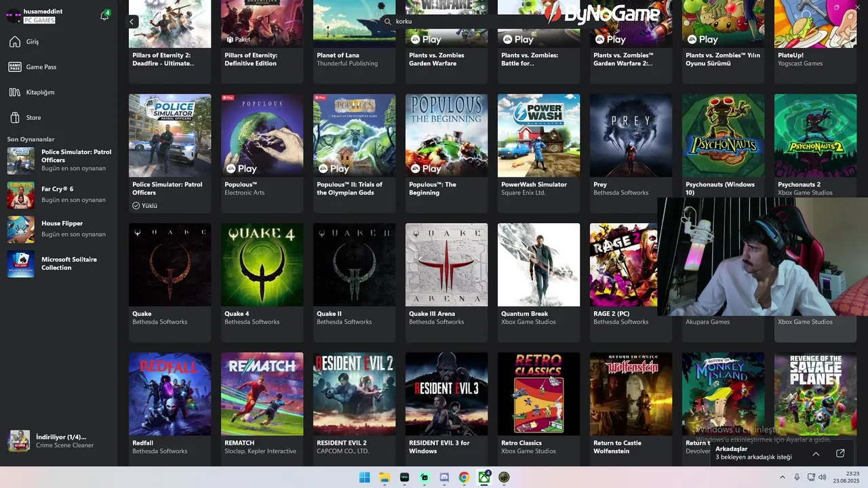Open PowerWash Simulator game card
The image size is (868, 488).
pos(538,153)
